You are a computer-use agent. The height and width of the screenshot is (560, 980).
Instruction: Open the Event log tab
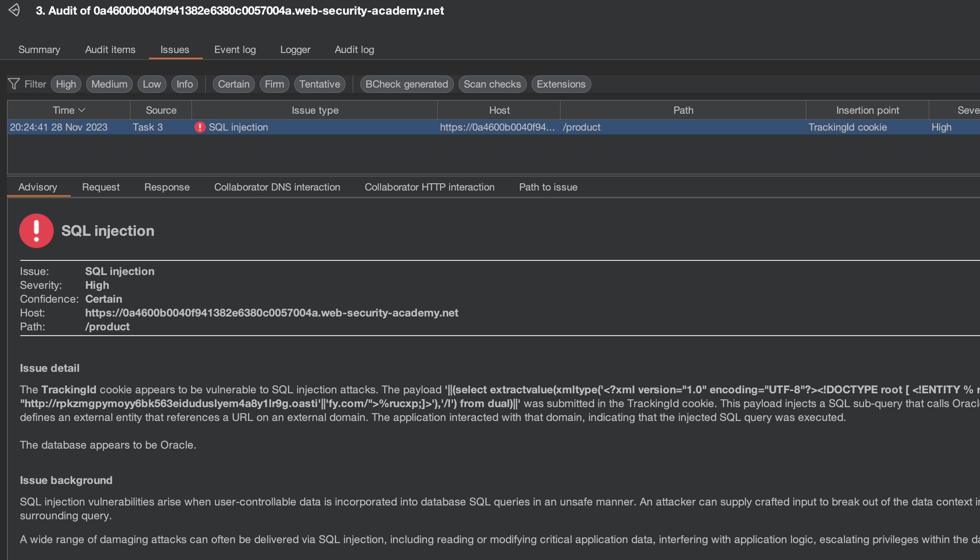[235, 50]
